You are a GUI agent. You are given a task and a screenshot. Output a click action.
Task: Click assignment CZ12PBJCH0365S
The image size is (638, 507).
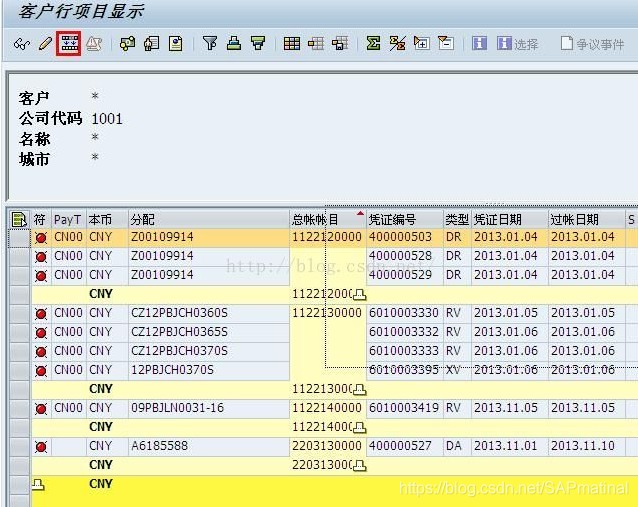coord(179,332)
